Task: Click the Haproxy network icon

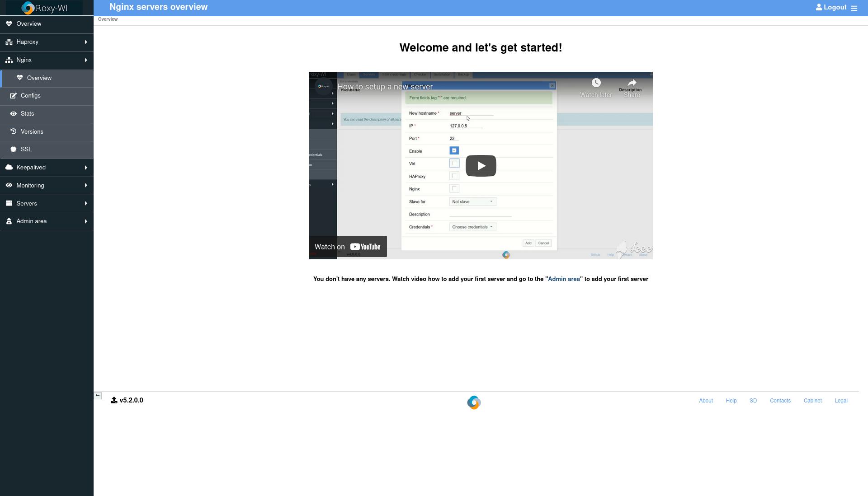Action: (x=9, y=42)
